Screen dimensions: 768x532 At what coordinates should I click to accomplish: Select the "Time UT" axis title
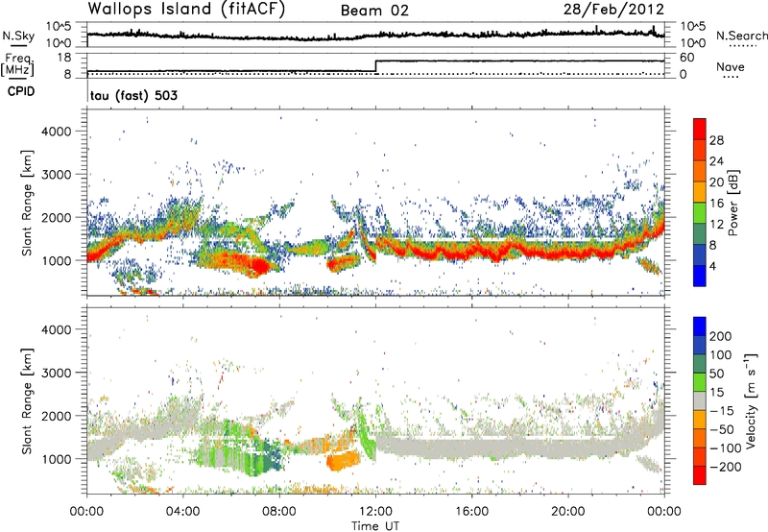click(x=375, y=525)
